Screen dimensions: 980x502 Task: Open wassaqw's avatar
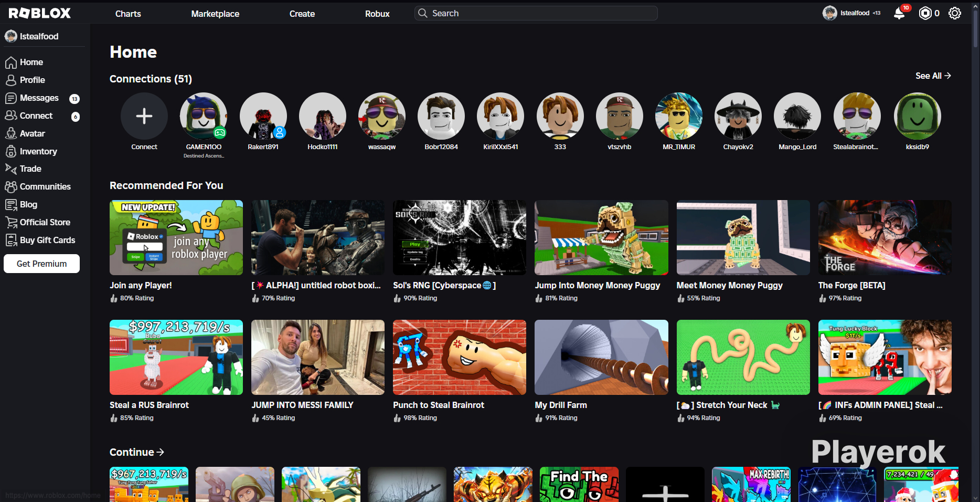coord(382,116)
